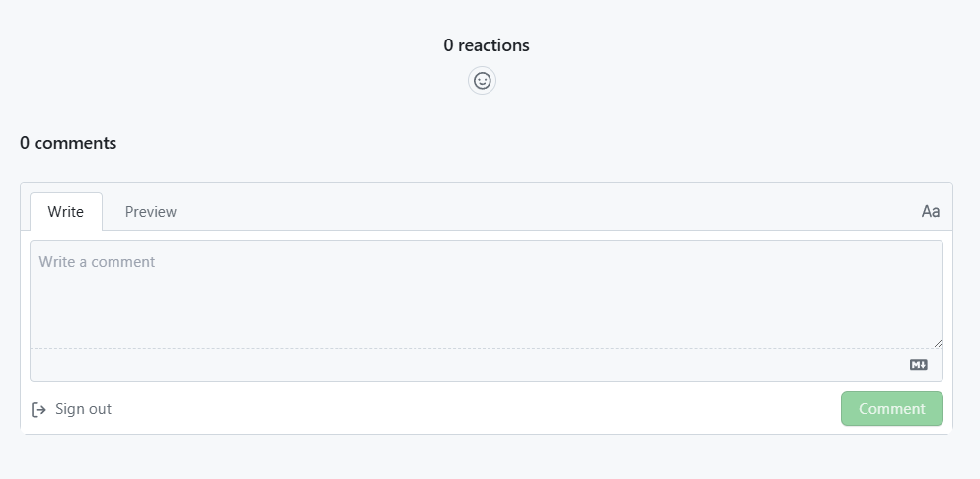Click the comment box resize handle

click(938, 343)
